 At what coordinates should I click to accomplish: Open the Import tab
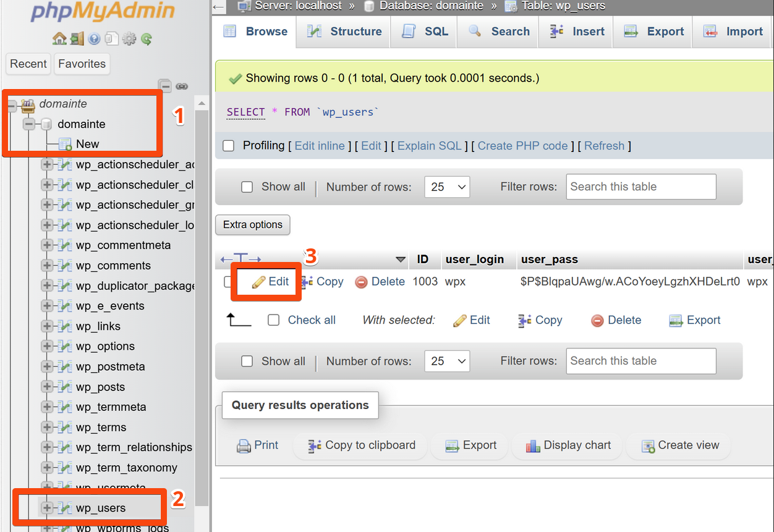point(733,32)
